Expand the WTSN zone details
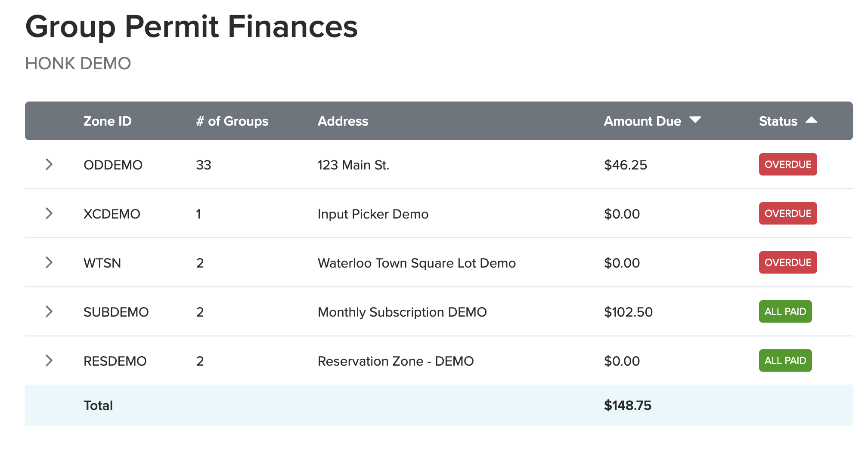The height and width of the screenshot is (462, 868). click(49, 262)
